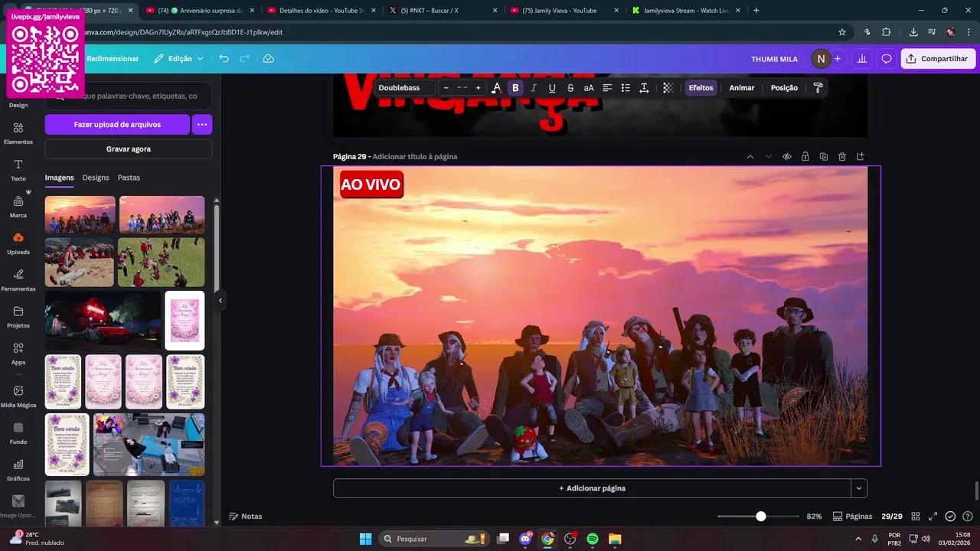Open the Texto tool in the sidebar
This screenshot has height=551, width=980.
(18, 170)
